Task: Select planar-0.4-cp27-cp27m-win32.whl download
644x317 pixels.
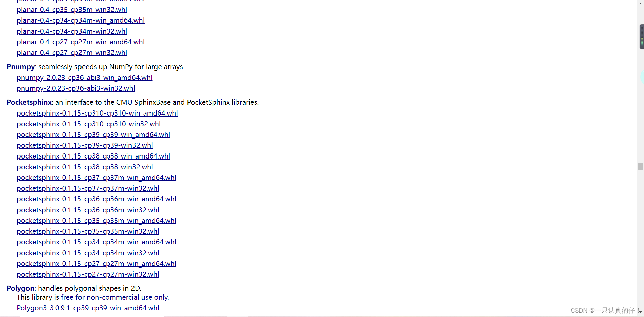Action: coord(72,53)
